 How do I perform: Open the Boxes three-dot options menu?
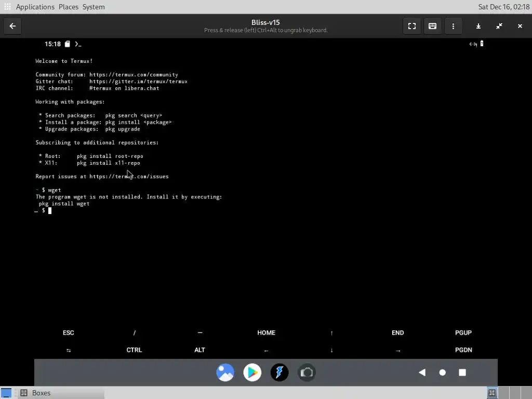[x=453, y=26]
